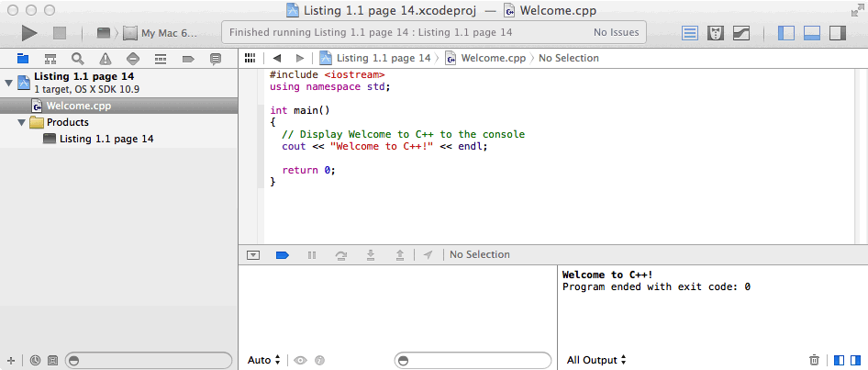Screen dimensions: 868x370
Task: Select the Products folder row
Action: [x=119, y=122]
